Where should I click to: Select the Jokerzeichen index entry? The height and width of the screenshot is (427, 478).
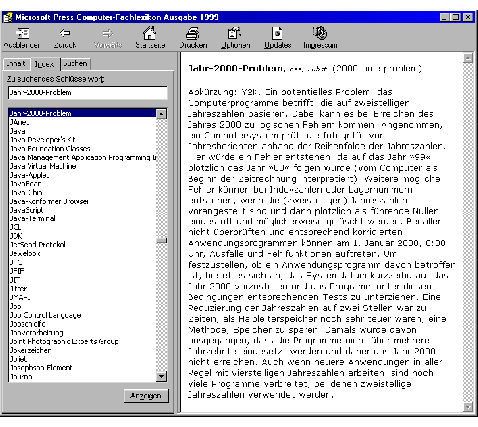click(x=30, y=350)
